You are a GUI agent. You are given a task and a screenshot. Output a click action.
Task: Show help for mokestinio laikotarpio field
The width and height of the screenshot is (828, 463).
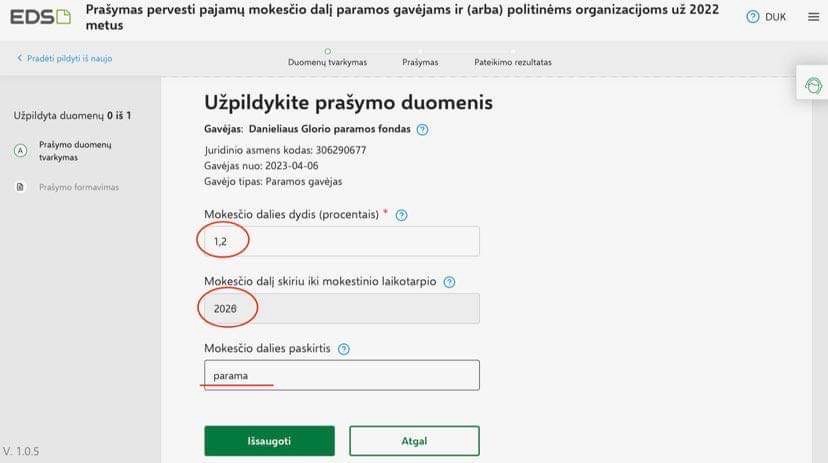[449, 282]
